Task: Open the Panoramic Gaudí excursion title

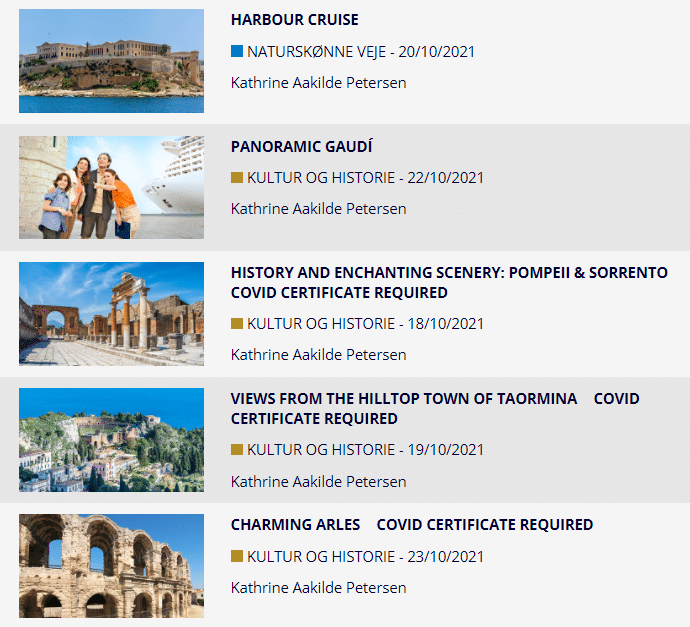Action: point(301,147)
